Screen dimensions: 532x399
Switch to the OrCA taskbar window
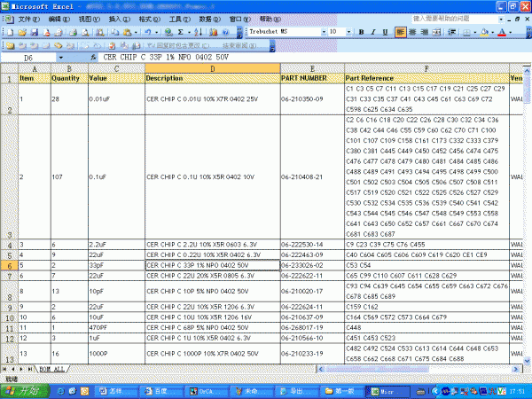click(x=206, y=391)
